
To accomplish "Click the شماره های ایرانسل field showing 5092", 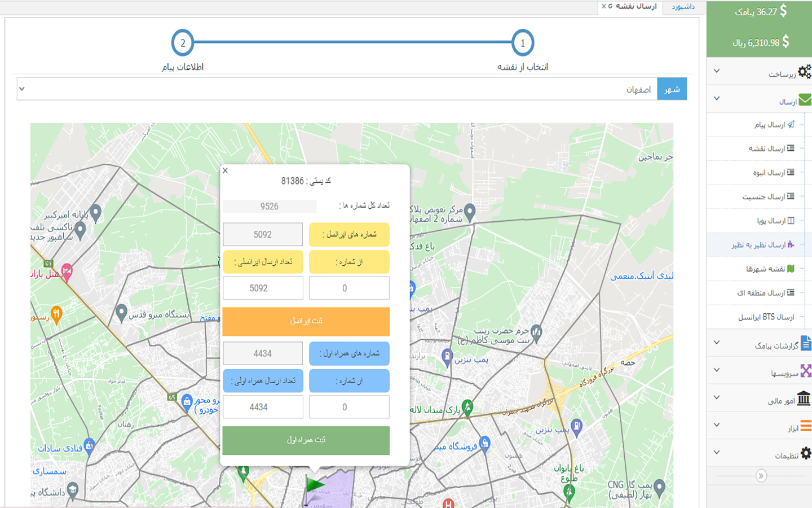I will [263, 235].
